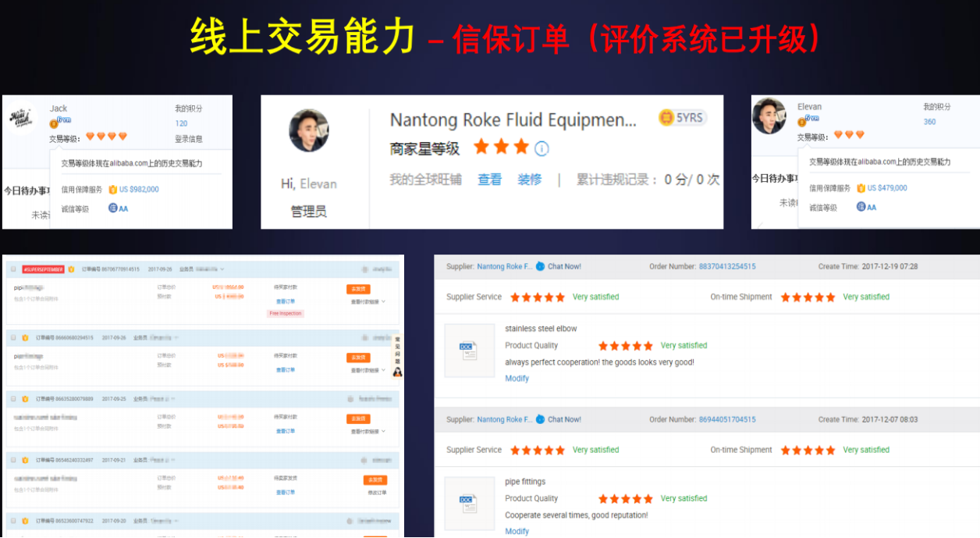Click 去发货 button for order 86635280079889

click(x=358, y=419)
